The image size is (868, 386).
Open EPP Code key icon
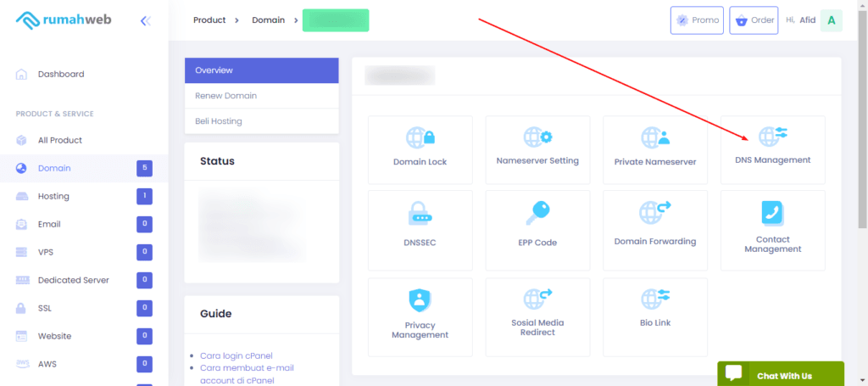click(537, 213)
